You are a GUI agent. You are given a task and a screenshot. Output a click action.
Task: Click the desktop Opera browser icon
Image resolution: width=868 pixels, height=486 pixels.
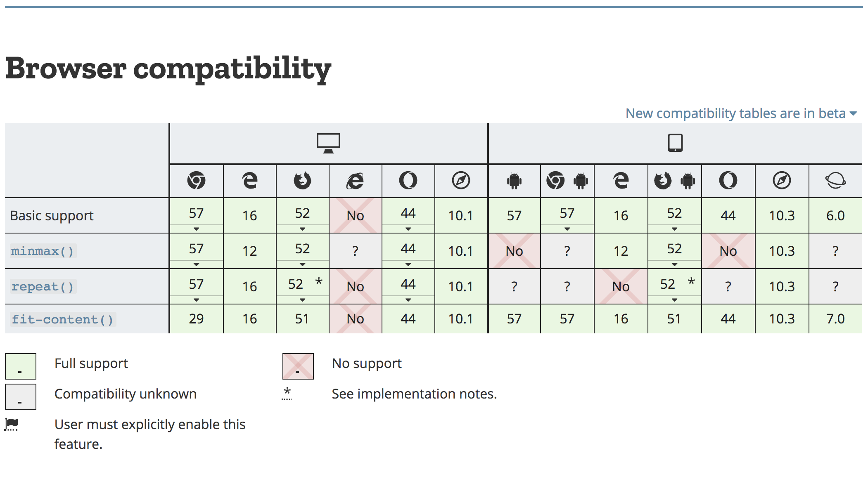click(x=408, y=181)
